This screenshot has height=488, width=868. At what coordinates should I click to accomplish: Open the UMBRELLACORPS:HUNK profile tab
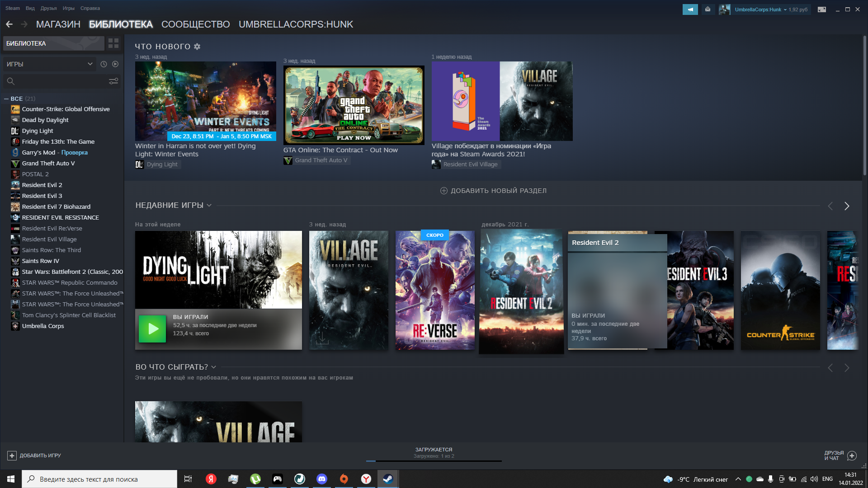(x=296, y=24)
